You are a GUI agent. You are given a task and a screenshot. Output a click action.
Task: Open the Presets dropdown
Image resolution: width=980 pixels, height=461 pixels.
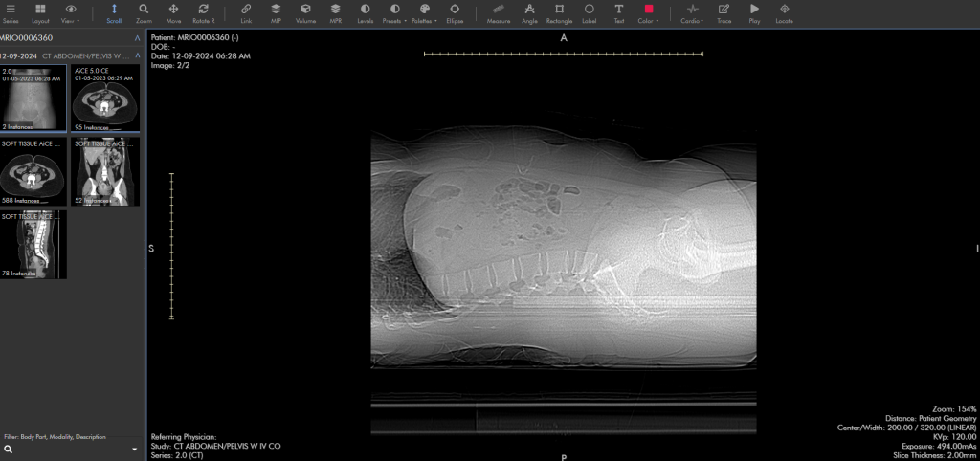395,13
